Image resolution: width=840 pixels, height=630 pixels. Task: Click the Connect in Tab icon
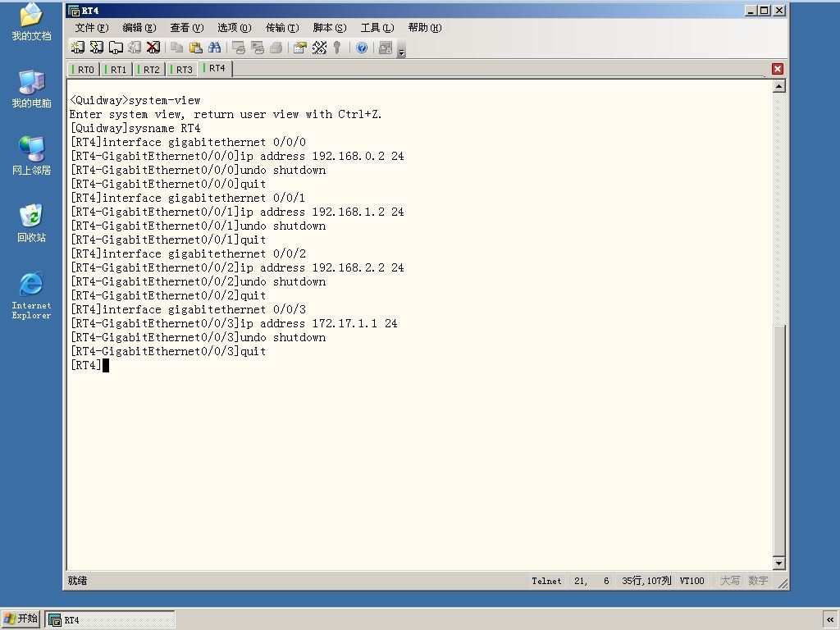116,48
